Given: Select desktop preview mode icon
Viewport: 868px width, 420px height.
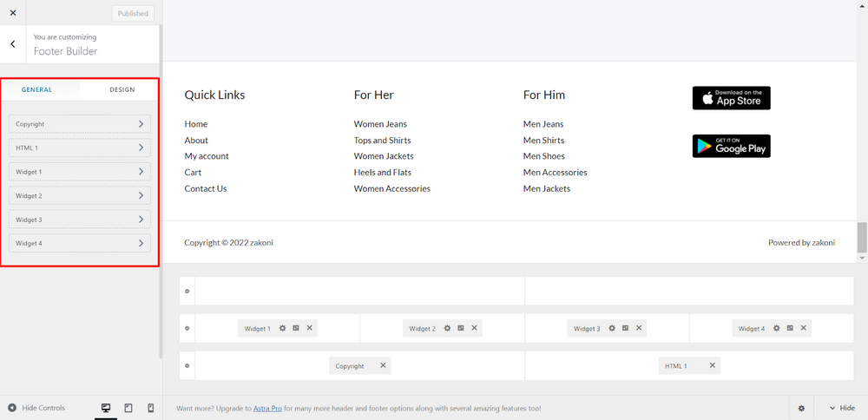Looking at the screenshot, I should (x=106, y=408).
